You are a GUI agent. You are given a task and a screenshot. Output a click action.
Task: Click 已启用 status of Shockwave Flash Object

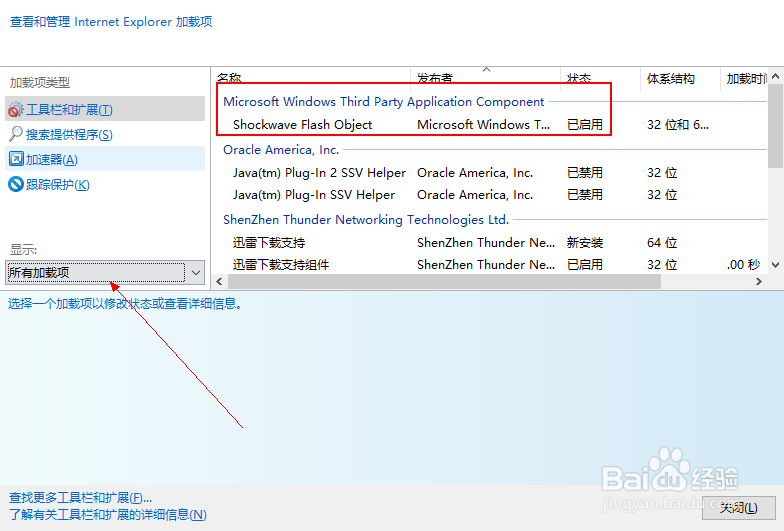pyautogui.click(x=584, y=124)
